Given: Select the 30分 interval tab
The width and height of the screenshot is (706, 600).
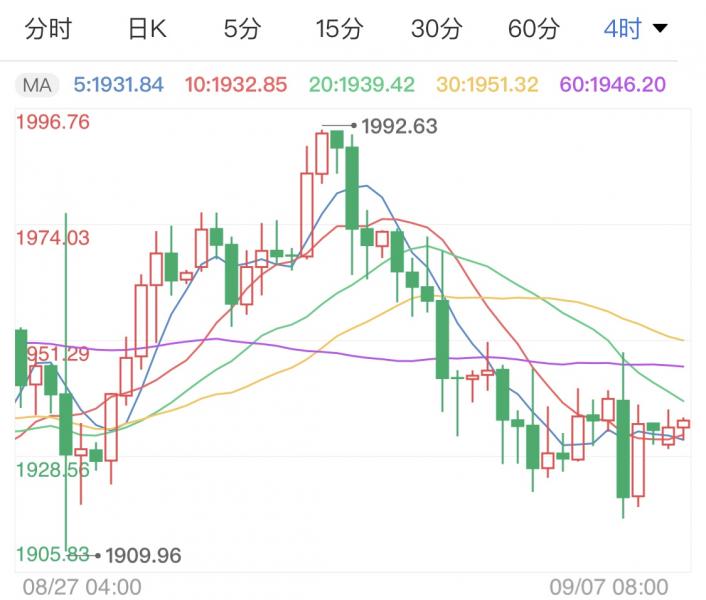Looking at the screenshot, I should [x=436, y=29].
